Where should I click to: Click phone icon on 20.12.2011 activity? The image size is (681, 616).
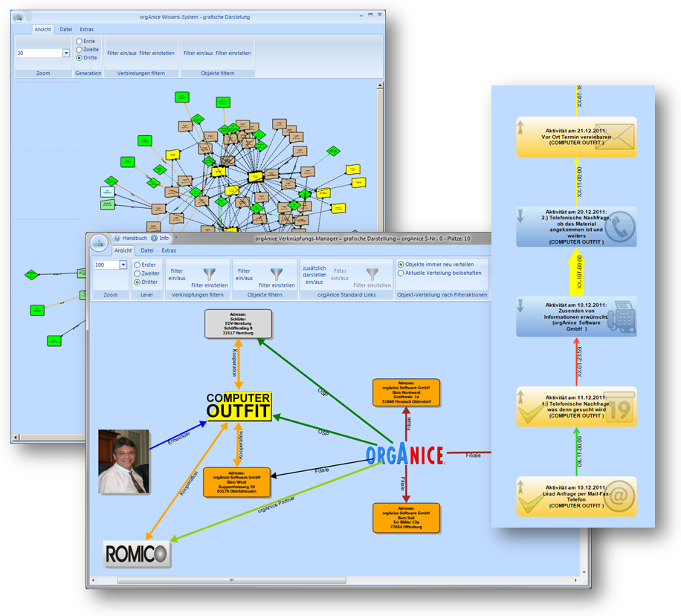(x=620, y=226)
